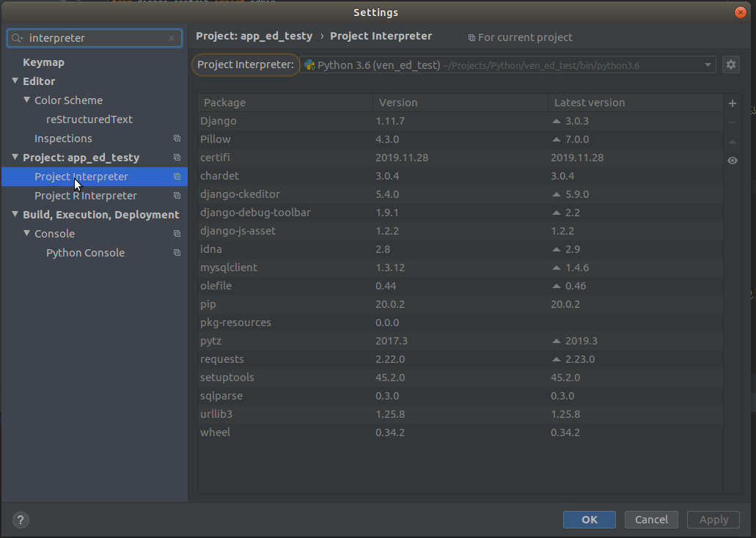Click version 1.3.12 of mysqlclient
The width and height of the screenshot is (756, 538).
click(x=390, y=268)
